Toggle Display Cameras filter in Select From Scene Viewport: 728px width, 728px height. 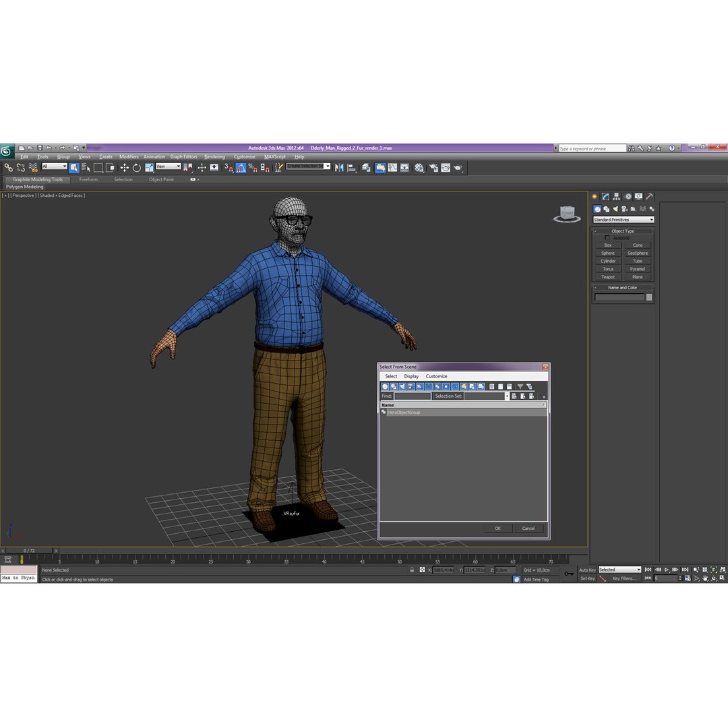[x=411, y=386]
